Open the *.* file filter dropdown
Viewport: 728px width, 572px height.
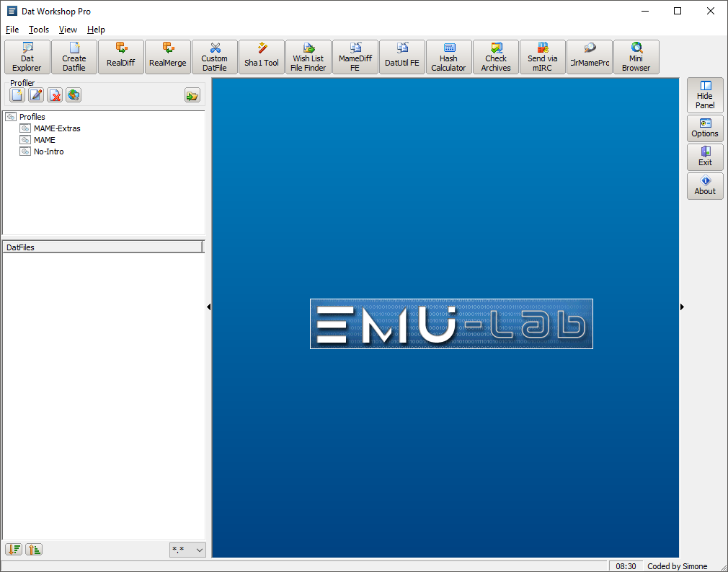[x=187, y=550]
